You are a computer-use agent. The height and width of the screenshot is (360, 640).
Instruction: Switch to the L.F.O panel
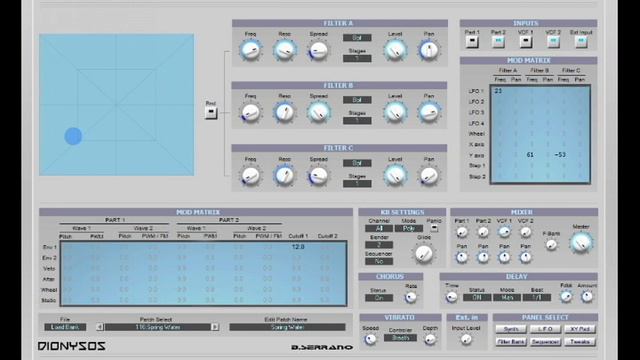click(545, 329)
